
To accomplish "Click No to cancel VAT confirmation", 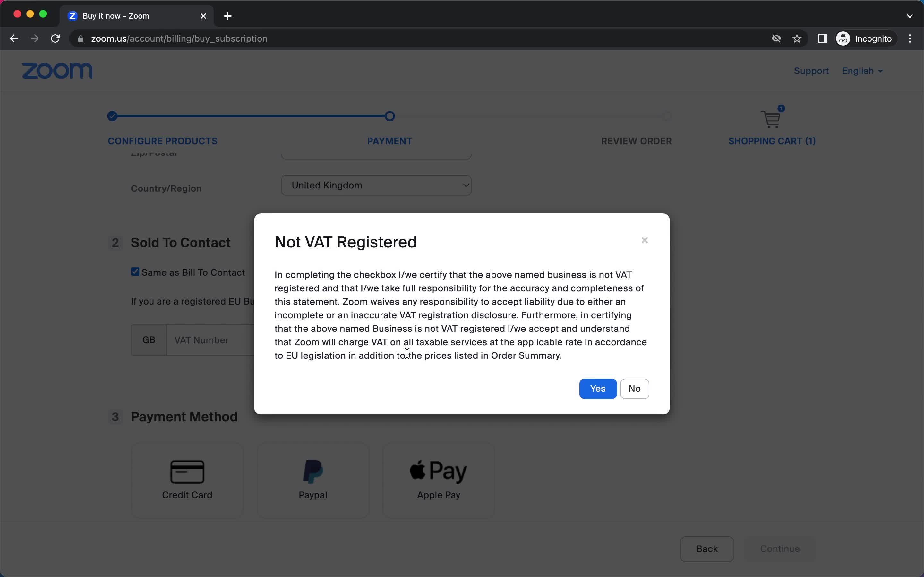I will pyautogui.click(x=633, y=388).
